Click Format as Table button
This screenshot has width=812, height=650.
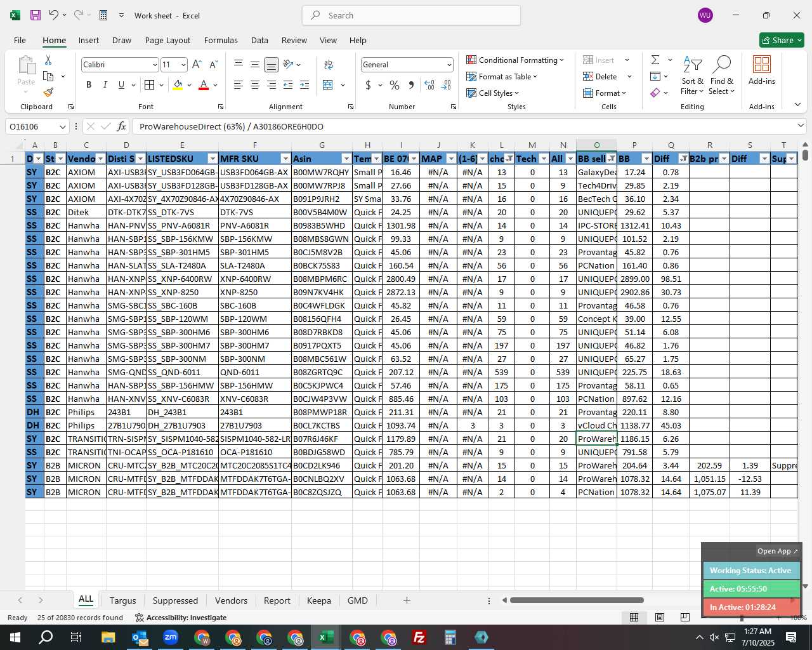tap(502, 76)
